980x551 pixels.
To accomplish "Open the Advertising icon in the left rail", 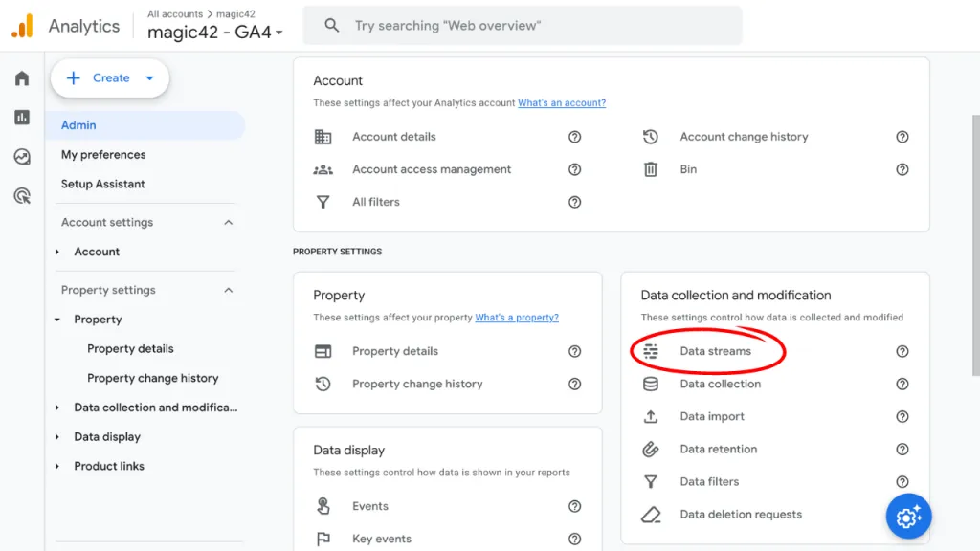I will tap(22, 196).
